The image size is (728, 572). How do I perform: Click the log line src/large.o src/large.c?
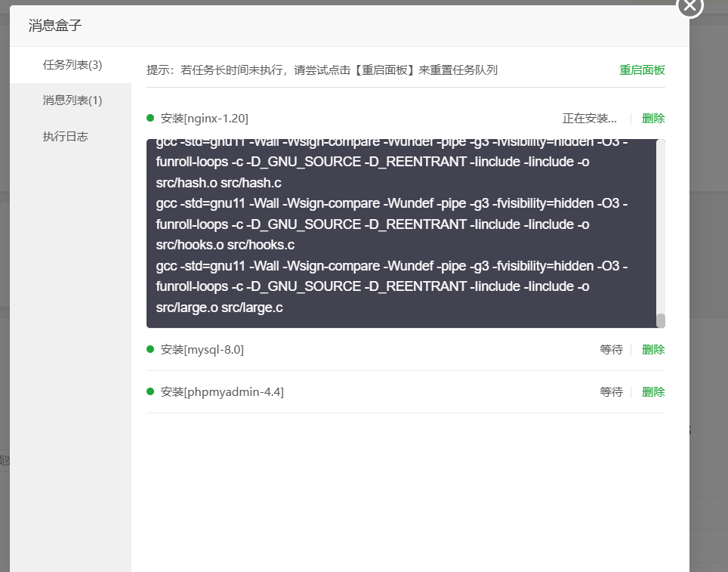219,308
